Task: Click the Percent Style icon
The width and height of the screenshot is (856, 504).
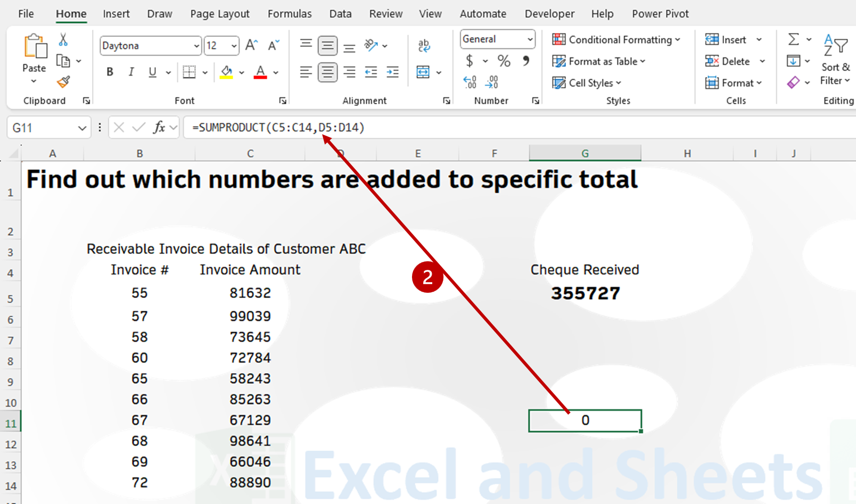Action: (504, 61)
